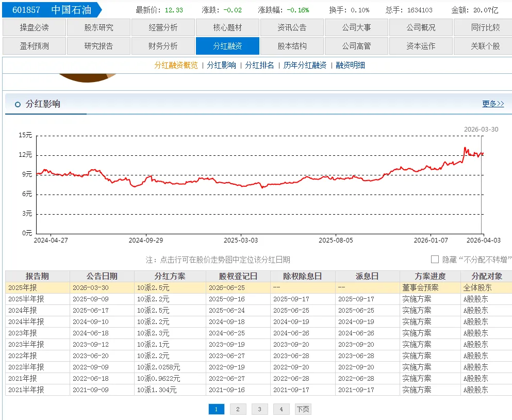The image size is (512, 420).
Task: Click 公告日期 column header
Action: pos(102,276)
